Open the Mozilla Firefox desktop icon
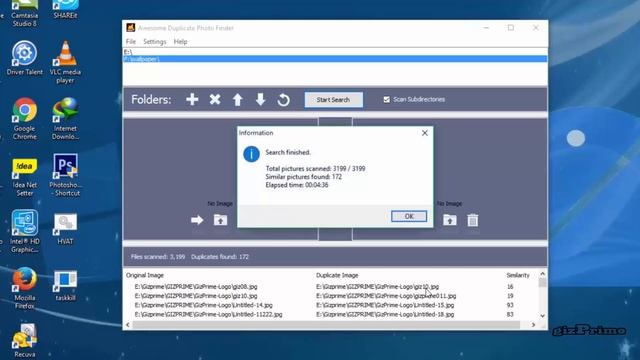The image size is (640, 360). (x=24, y=288)
